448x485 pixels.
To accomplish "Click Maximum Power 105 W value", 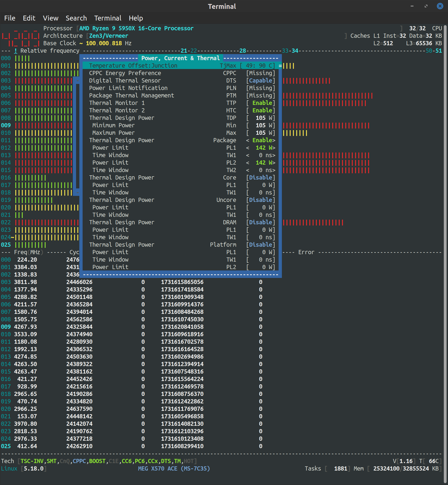I will click(261, 133).
